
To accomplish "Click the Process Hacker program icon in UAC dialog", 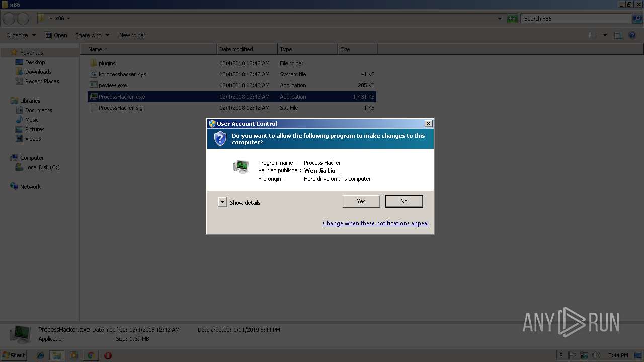I will coord(241,166).
